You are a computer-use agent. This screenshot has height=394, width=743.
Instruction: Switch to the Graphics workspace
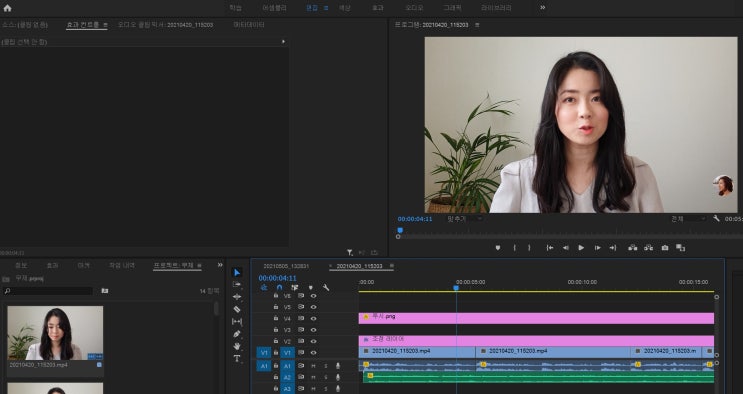coord(453,8)
